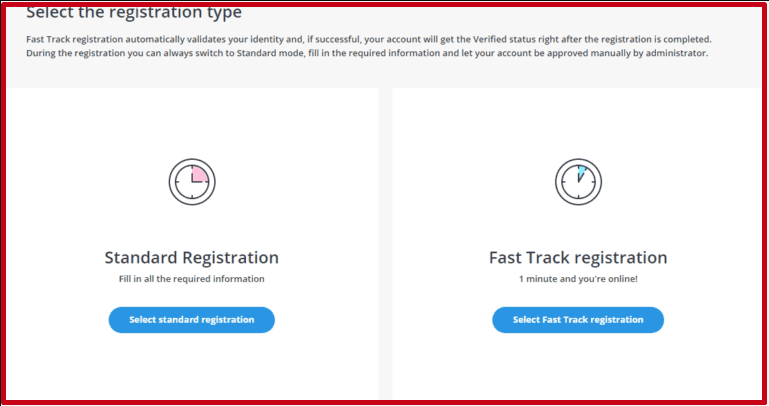
Task: Click the Standard Registration clock icon
Action: pyautogui.click(x=192, y=182)
